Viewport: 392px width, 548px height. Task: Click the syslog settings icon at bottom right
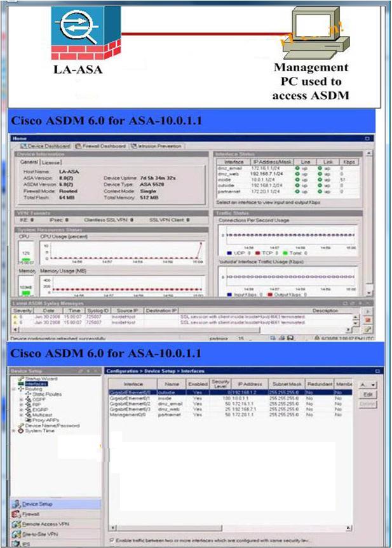368,329
